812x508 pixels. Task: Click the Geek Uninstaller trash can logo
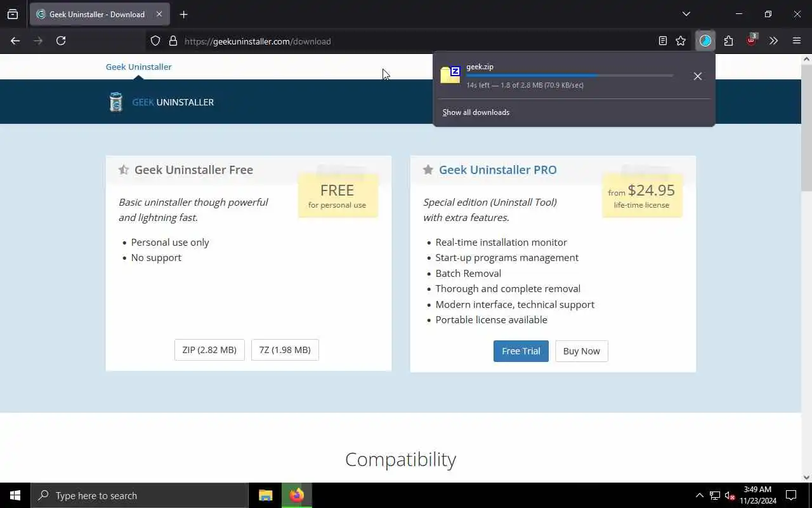click(x=116, y=102)
